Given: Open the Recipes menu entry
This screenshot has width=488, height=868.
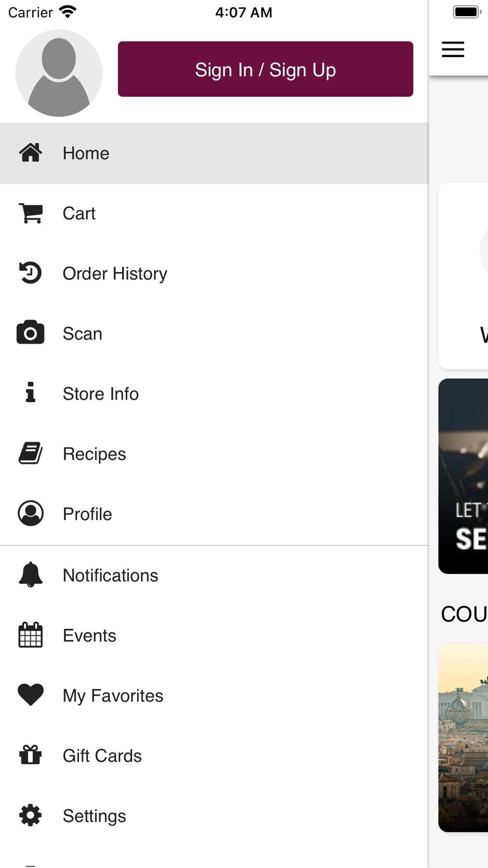Looking at the screenshot, I should point(214,454).
